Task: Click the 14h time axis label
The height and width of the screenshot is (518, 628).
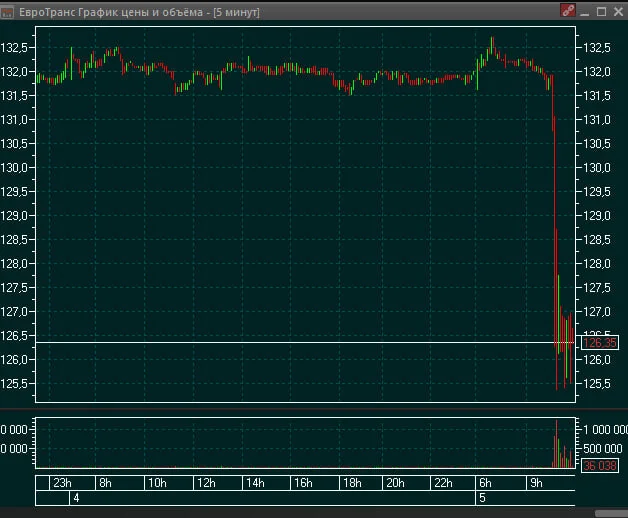Action: [x=255, y=483]
